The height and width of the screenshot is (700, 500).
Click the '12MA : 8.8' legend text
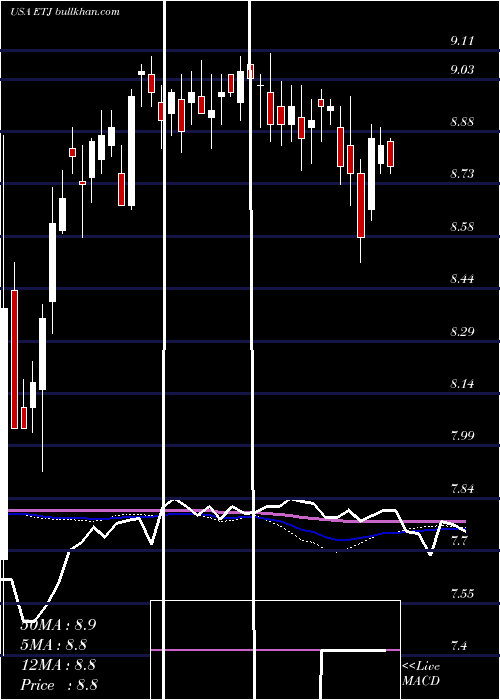click(58, 665)
